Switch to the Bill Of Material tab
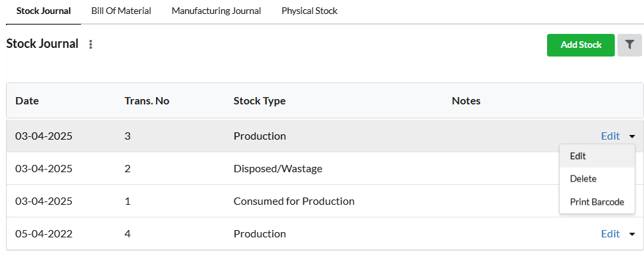The image size is (644, 256). click(121, 11)
